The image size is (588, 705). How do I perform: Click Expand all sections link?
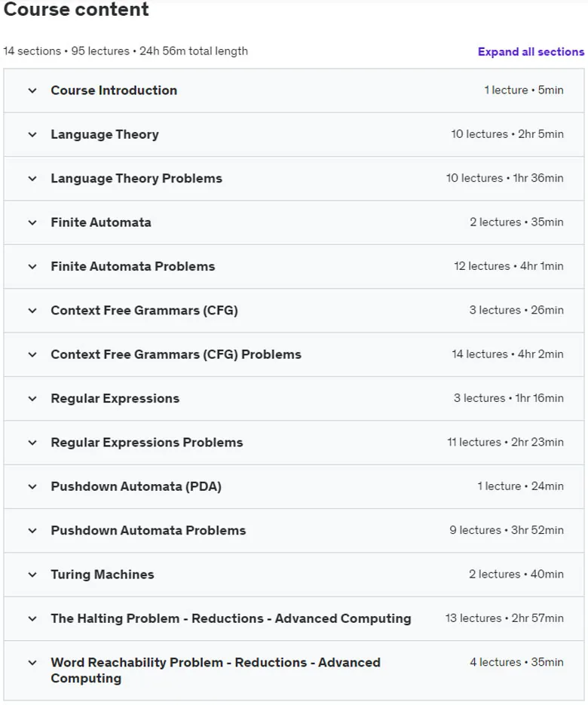[x=531, y=52]
